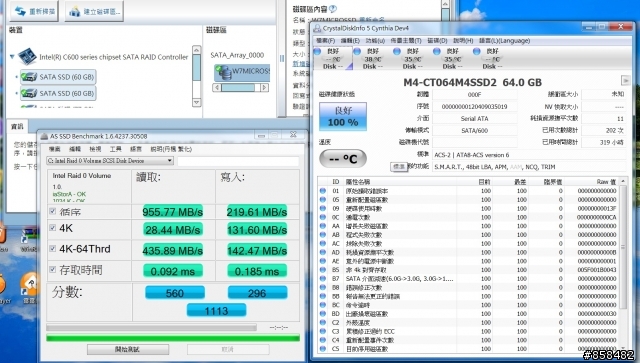Click the volume list right scroll arrow

264,87
